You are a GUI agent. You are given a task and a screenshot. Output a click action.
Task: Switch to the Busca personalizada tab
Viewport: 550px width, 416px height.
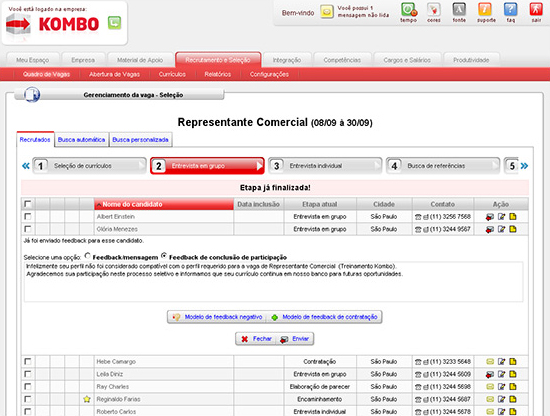(x=140, y=140)
